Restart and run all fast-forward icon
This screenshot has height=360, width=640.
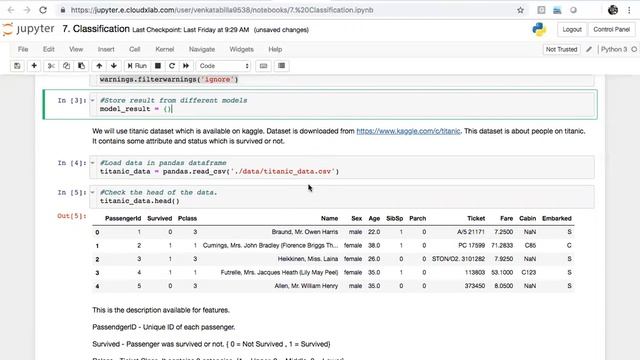[x=186, y=66]
